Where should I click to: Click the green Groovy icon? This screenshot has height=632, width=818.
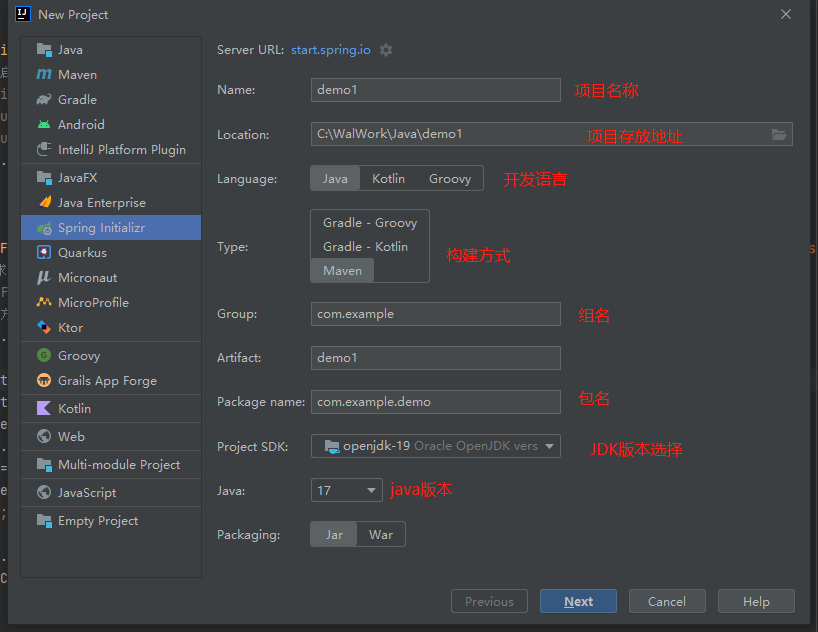point(44,355)
